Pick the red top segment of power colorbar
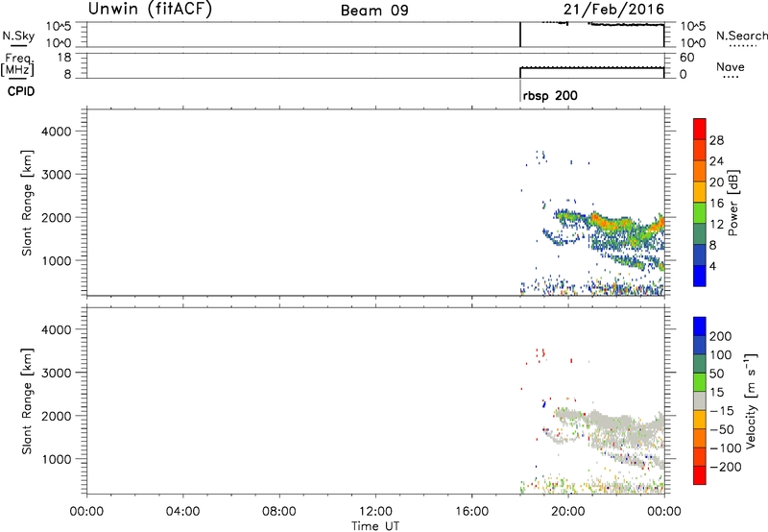 [x=700, y=129]
